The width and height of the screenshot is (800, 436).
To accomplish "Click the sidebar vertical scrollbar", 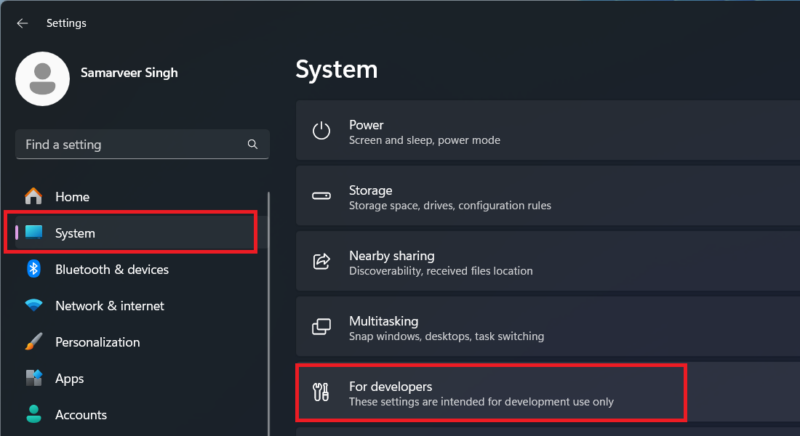I will tap(268, 314).
